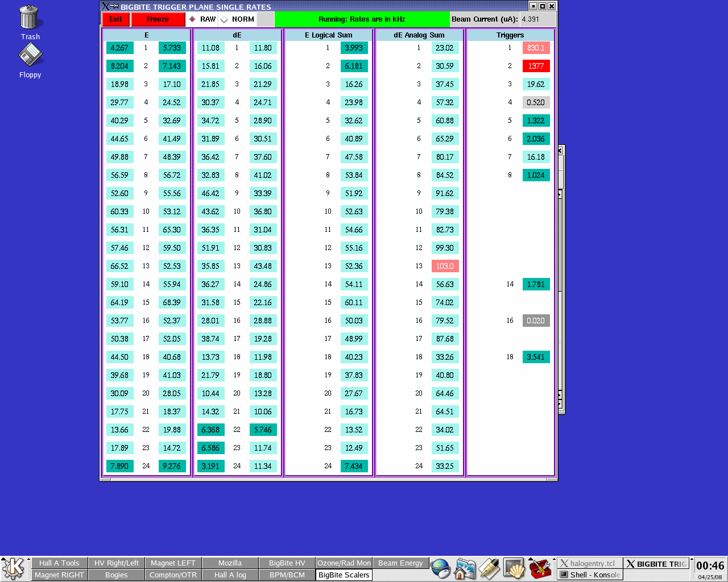
Task: Click the horizontal scrollbar at window bottom
Action: tap(329, 479)
